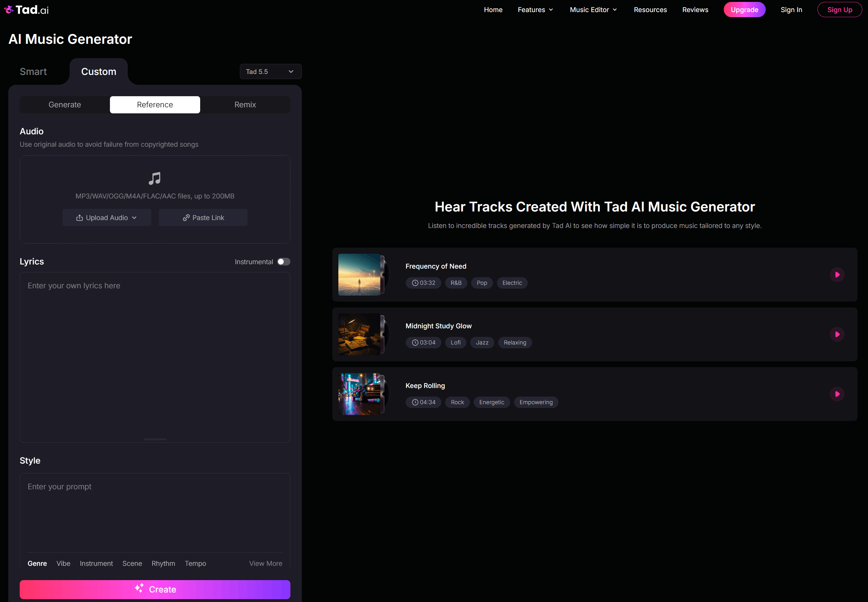Select the Reference mode tab
This screenshot has width=868, height=602.
click(x=155, y=105)
